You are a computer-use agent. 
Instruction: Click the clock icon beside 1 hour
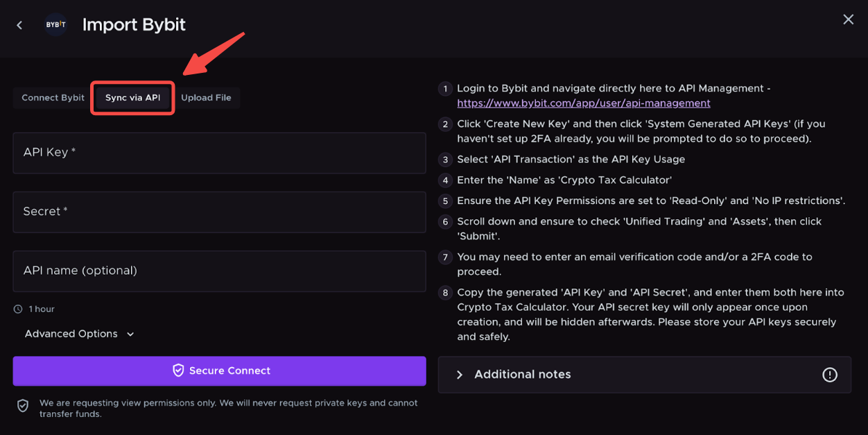tap(18, 309)
